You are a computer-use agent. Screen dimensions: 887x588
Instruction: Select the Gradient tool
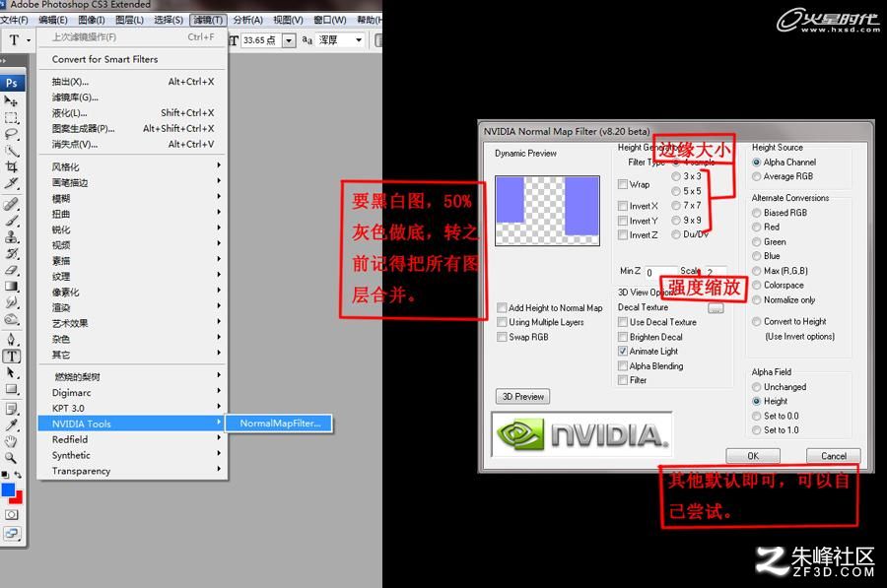[11, 286]
